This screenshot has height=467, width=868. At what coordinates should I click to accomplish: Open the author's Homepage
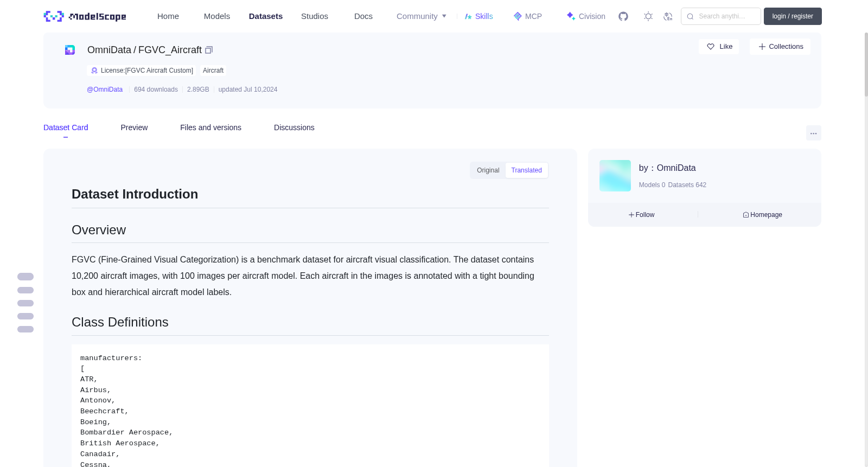[762, 215]
